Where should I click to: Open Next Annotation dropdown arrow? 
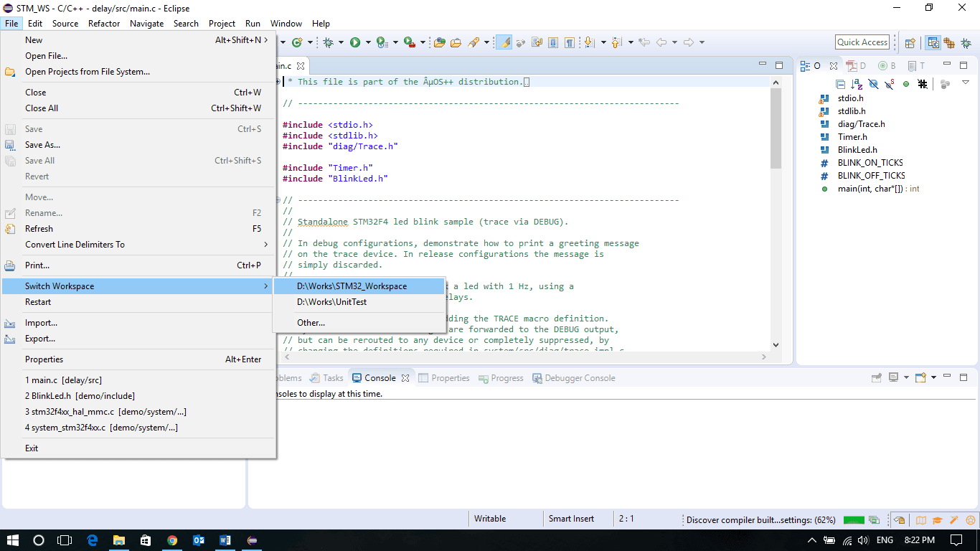603,42
